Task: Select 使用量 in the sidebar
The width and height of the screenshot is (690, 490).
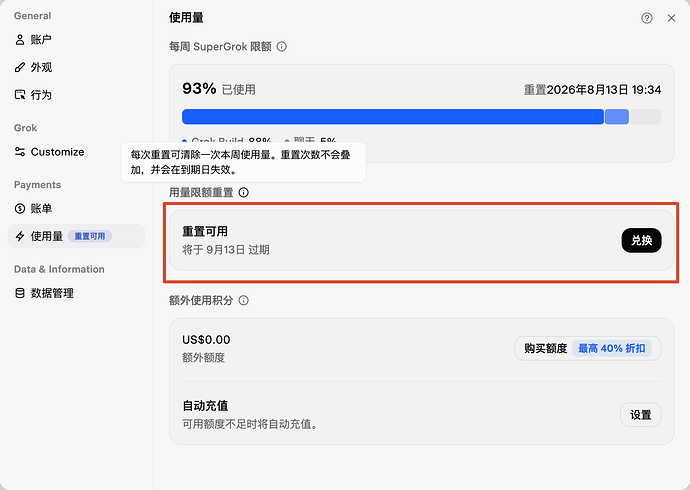Action: (x=76, y=236)
